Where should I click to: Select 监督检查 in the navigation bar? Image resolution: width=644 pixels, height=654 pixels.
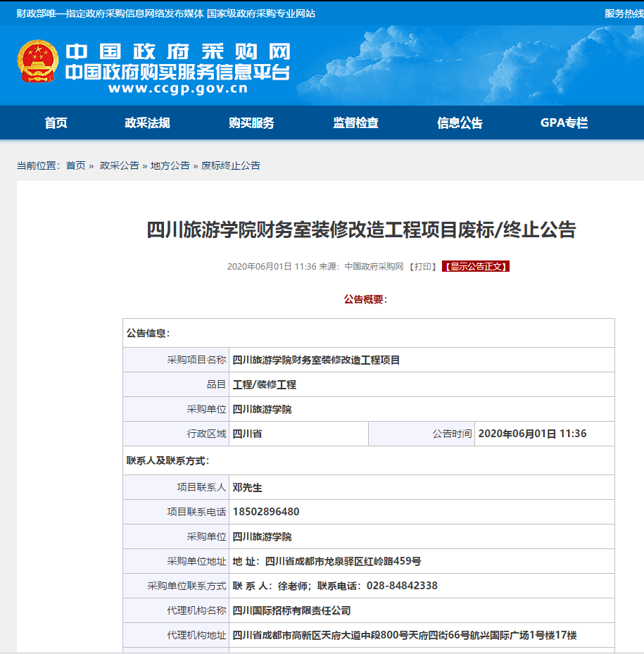(x=355, y=122)
